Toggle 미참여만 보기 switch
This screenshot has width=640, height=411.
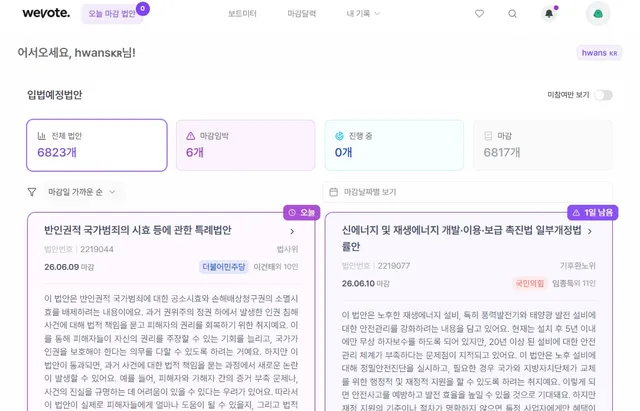click(x=603, y=95)
